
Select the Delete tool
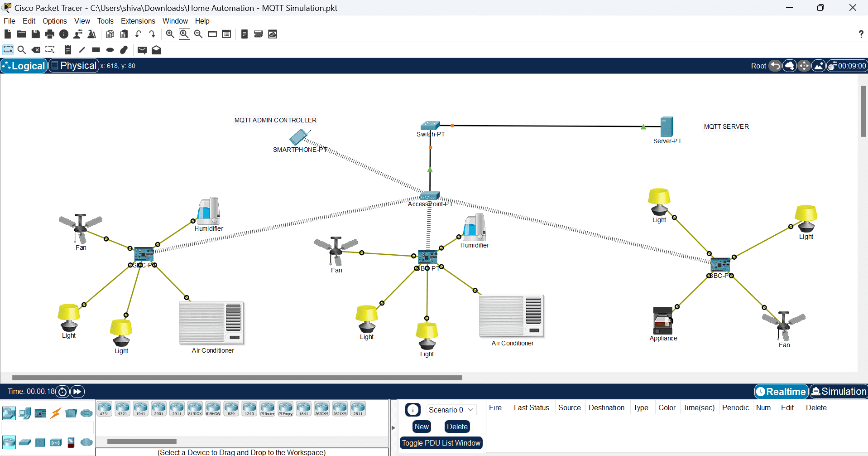36,50
